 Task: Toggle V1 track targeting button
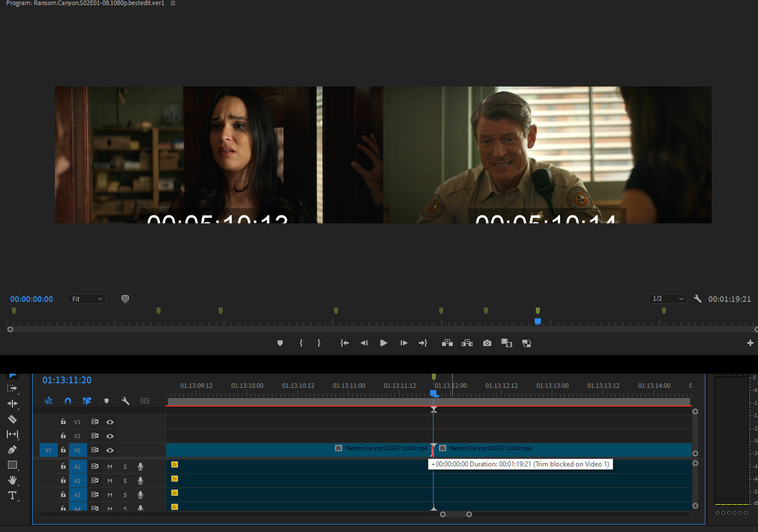coord(77,450)
